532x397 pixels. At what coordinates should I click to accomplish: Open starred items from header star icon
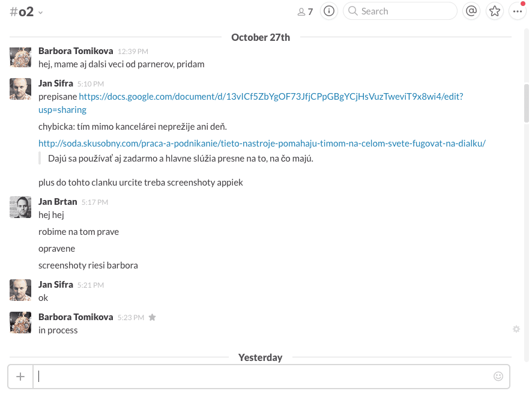pyautogui.click(x=494, y=11)
